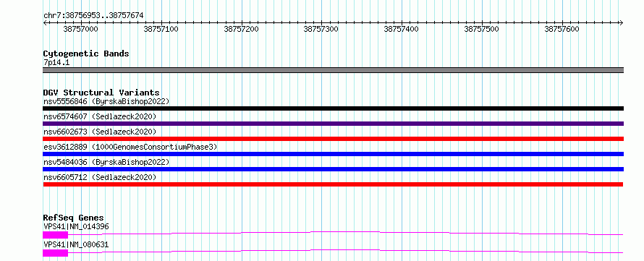Image resolution: width=644 pixels, height=261 pixels.
Task: Click the right arrow end of the ruler
Action: (x=622, y=23)
